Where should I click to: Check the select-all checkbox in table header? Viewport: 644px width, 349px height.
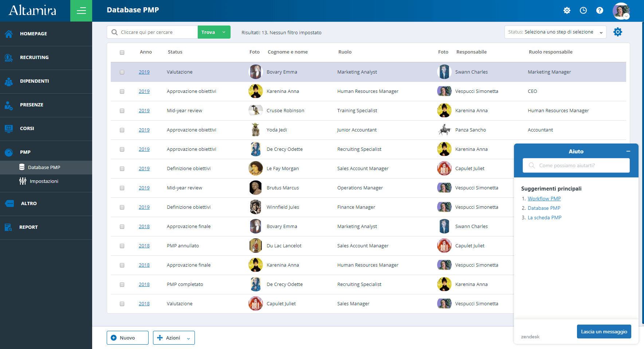pos(122,52)
